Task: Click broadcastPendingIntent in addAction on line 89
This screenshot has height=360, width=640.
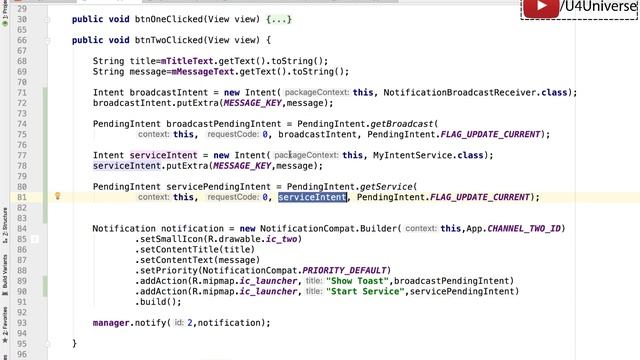Action: [451, 281]
